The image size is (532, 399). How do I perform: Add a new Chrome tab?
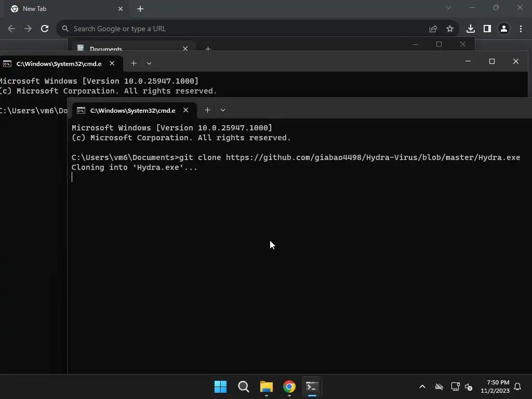140,9
